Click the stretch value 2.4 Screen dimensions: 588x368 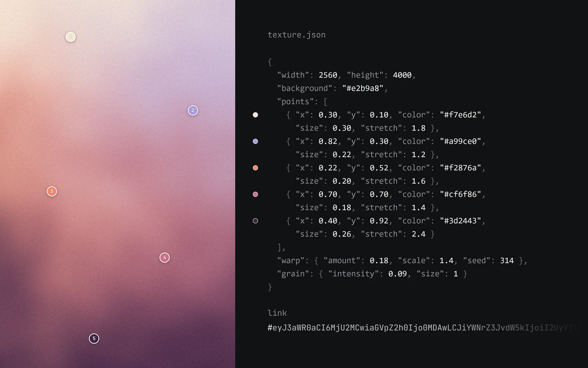tap(419, 234)
